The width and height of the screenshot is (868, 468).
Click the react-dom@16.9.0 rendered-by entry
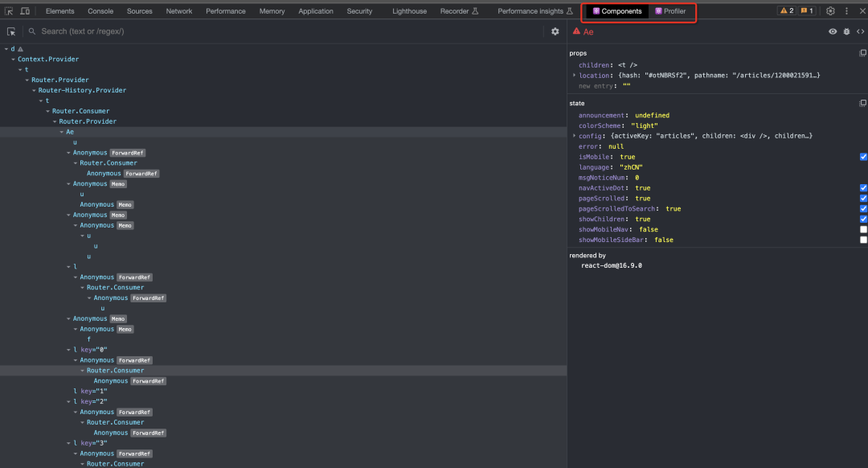(611, 266)
